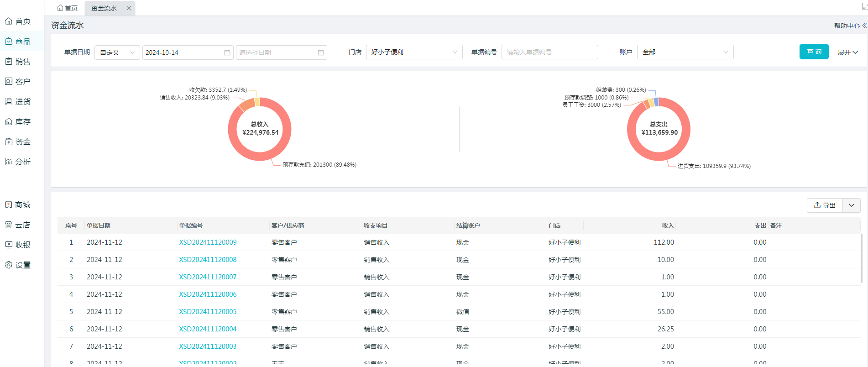The image size is (868, 367).
Task: Click the 总支出 donut chart center
Action: 659,129
